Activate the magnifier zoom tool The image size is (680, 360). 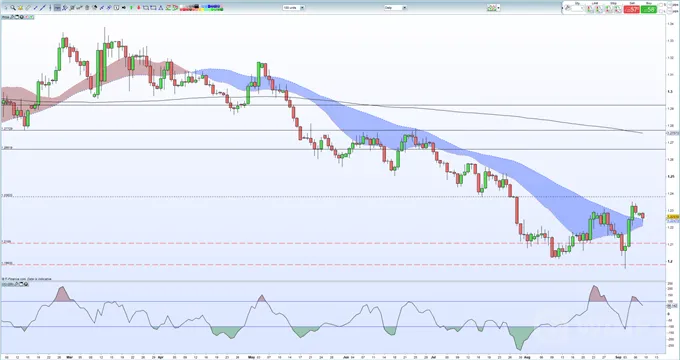13,7
